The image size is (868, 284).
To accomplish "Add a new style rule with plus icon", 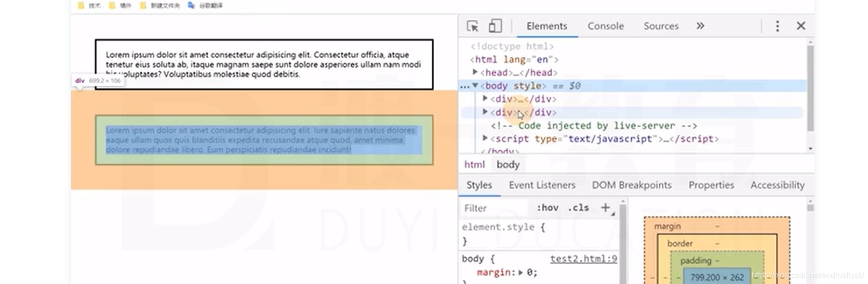I will pyautogui.click(x=606, y=207).
